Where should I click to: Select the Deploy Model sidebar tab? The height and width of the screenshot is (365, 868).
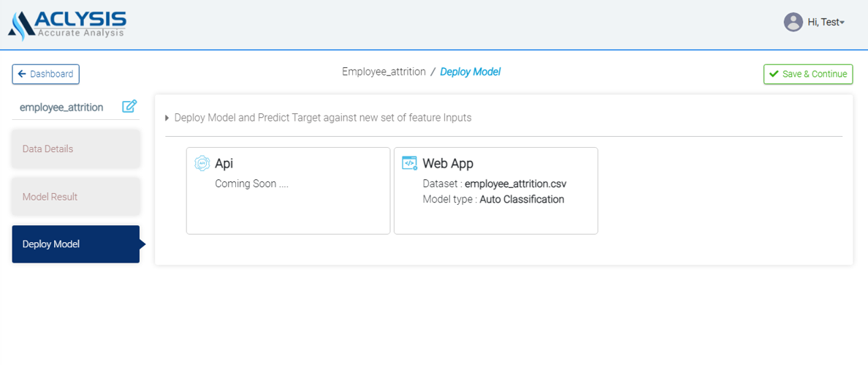75,244
